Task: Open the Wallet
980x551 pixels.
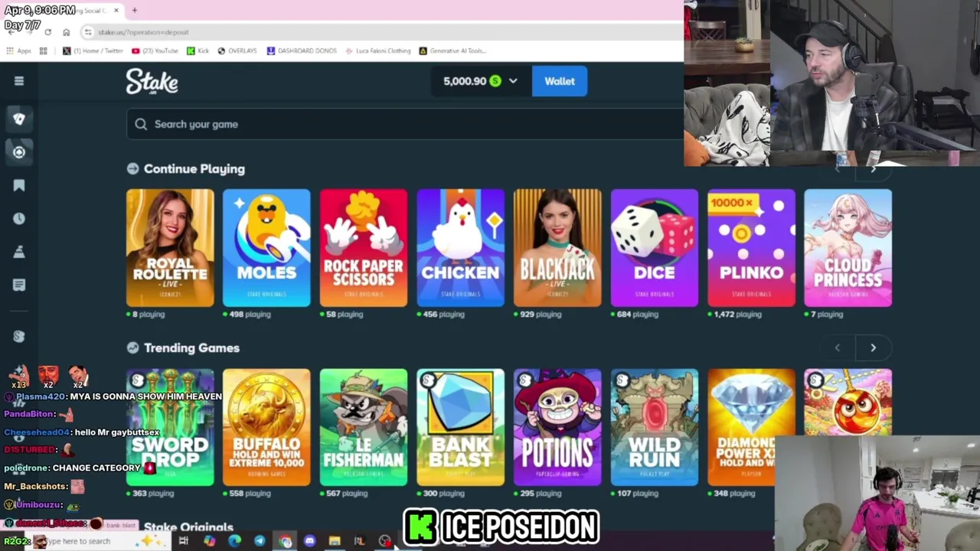Action: [x=560, y=81]
